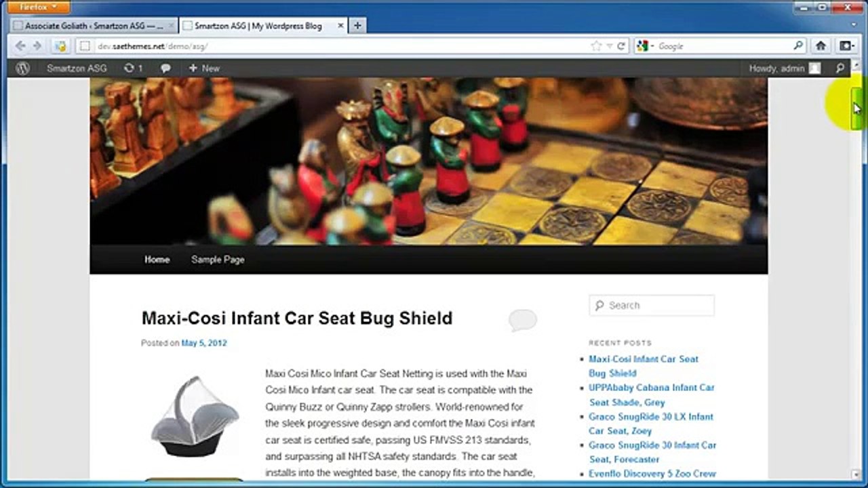Go forward with the browser forward arrow
The width and height of the screenshot is (868, 488).
click(38, 46)
